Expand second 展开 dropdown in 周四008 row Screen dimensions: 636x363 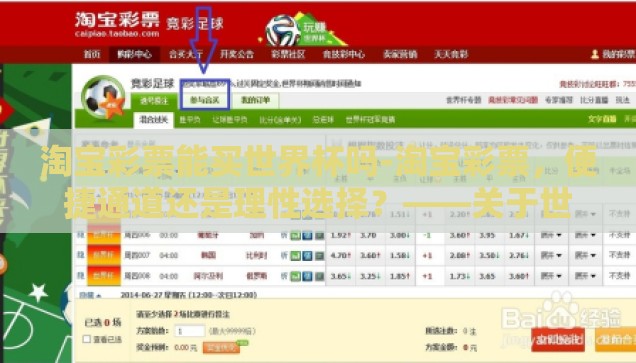[585, 276]
